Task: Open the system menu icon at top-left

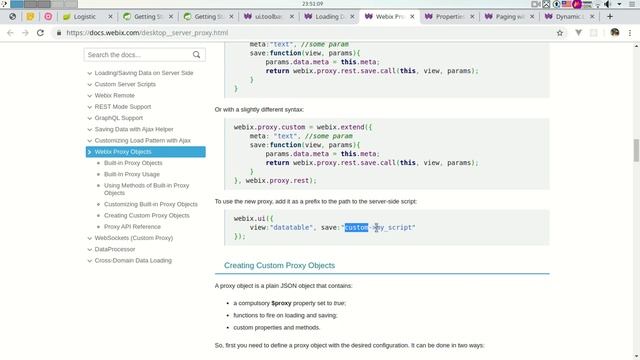Action: coord(4,4)
